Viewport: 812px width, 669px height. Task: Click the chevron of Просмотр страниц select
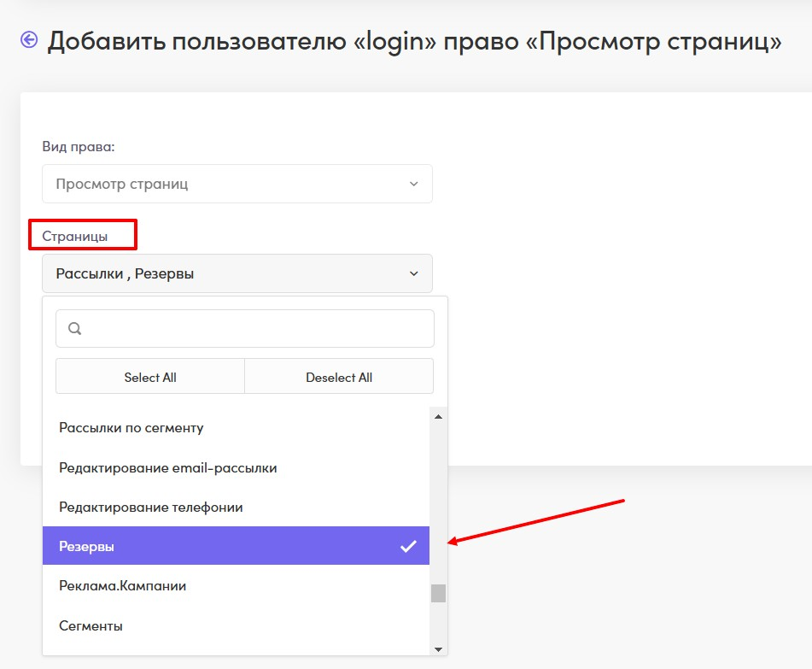(x=413, y=184)
